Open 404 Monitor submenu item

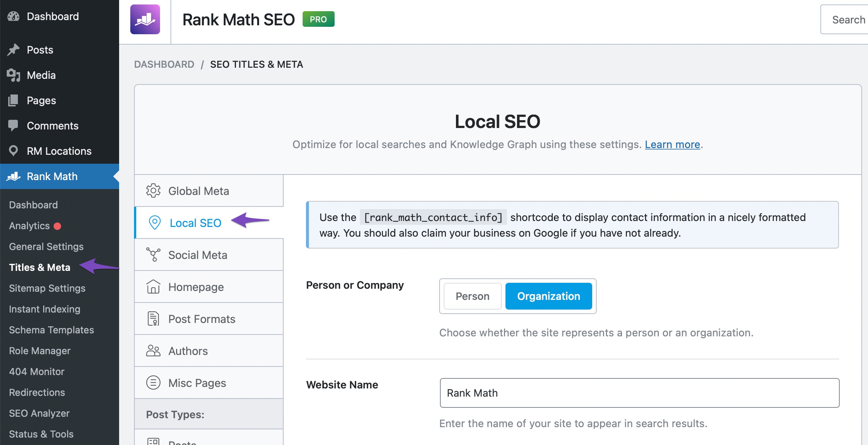(x=36, y=371)
